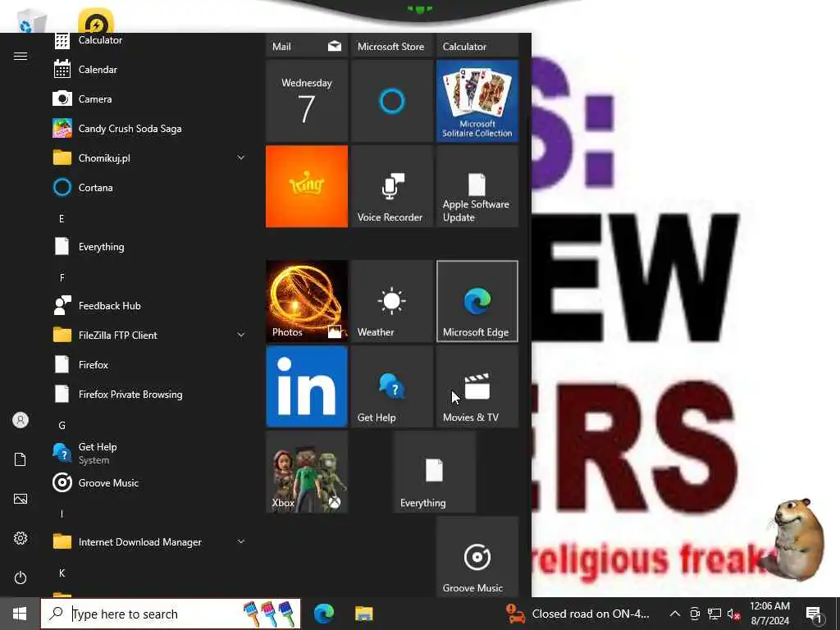The height and width of the screenshot is (630, 840).
Task: Expand the Chomikuj.pl folder
Action: click(241, 158)
